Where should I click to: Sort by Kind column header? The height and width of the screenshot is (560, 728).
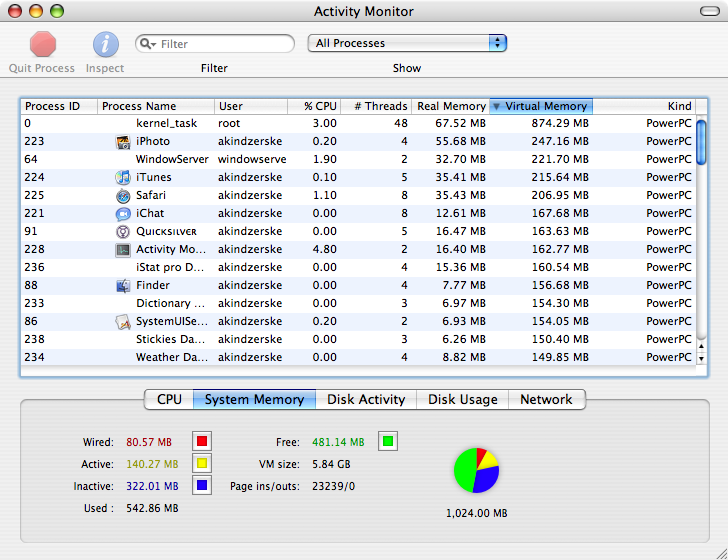pos(644,106)
